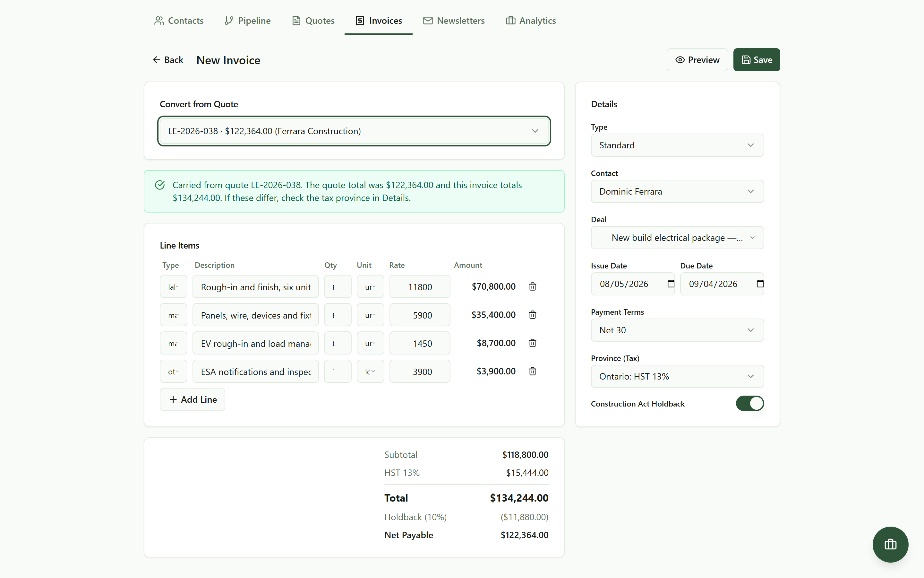Open the unit dropdown of the Panels row
This screenshot has width=924, height=578.
370,315
